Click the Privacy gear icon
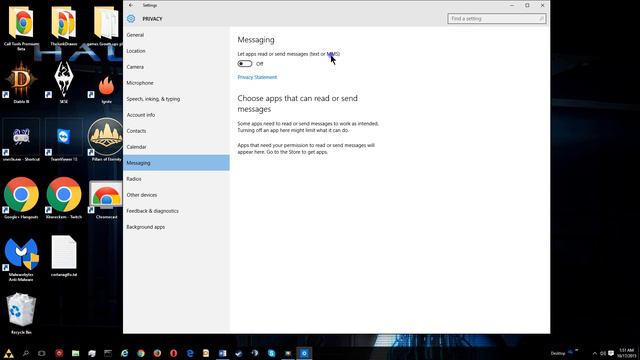 tap(131, 19)
